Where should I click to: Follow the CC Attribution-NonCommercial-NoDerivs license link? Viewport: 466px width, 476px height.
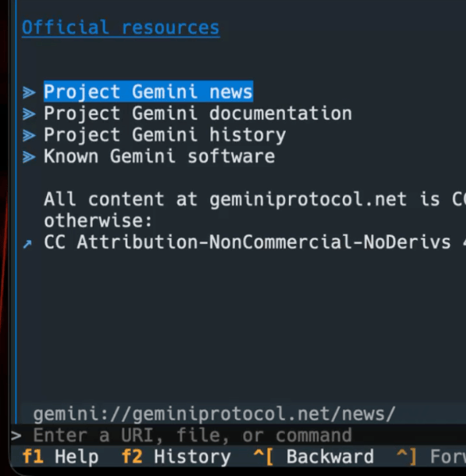click(x=255, y=242)
